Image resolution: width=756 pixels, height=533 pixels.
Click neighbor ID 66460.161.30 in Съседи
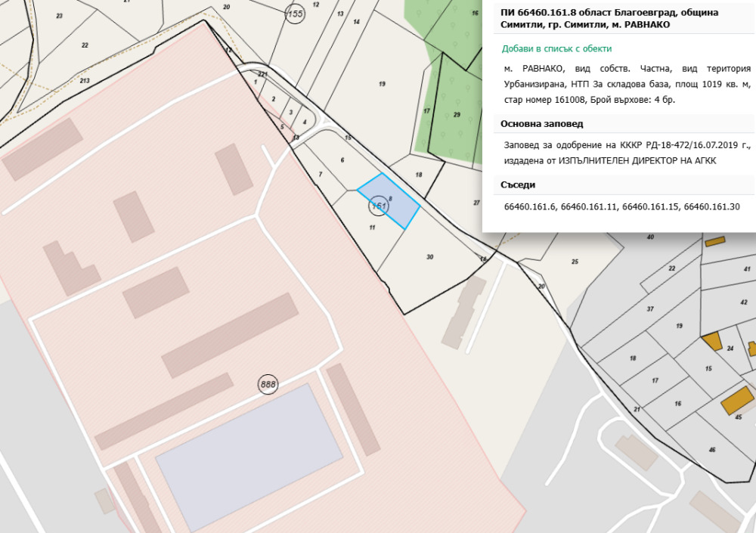pos(711,207)
